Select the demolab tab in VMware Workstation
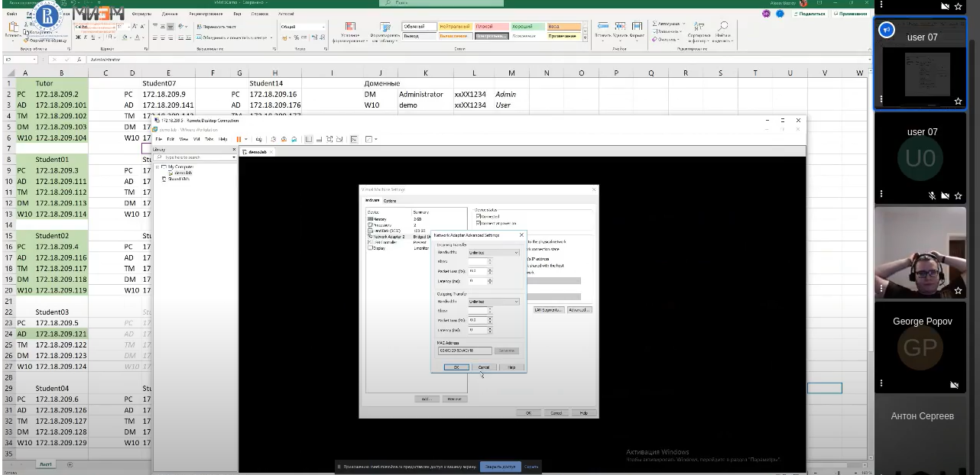Image resolution: width=980 pixels, height=475 pixels. pos(255,152)
